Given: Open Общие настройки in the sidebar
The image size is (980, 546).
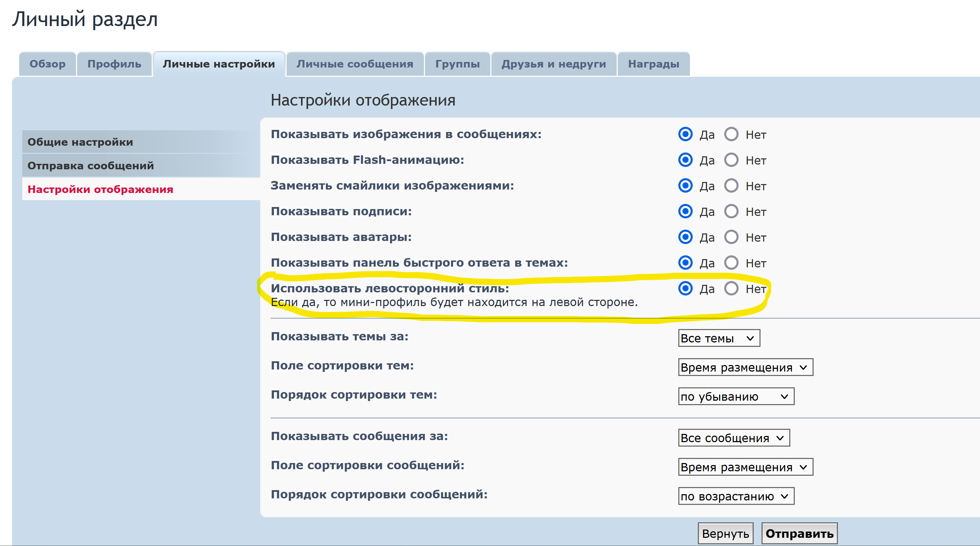Looking at the screenshot, I should point(80,142).
